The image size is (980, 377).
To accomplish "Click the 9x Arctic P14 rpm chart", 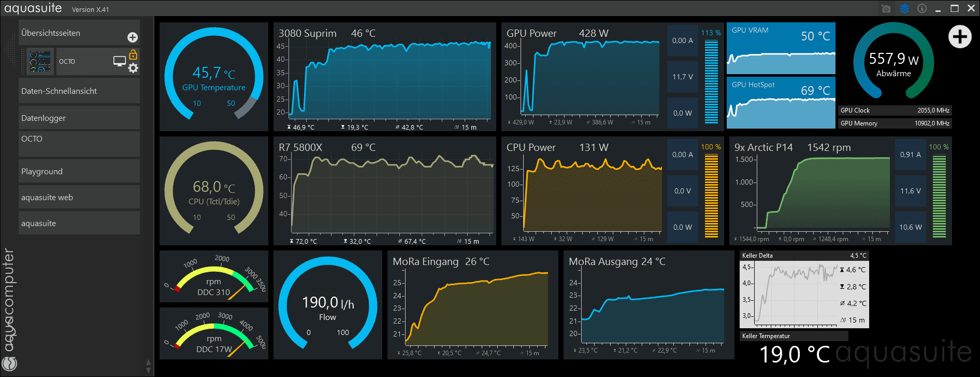I will coord(811,191).
